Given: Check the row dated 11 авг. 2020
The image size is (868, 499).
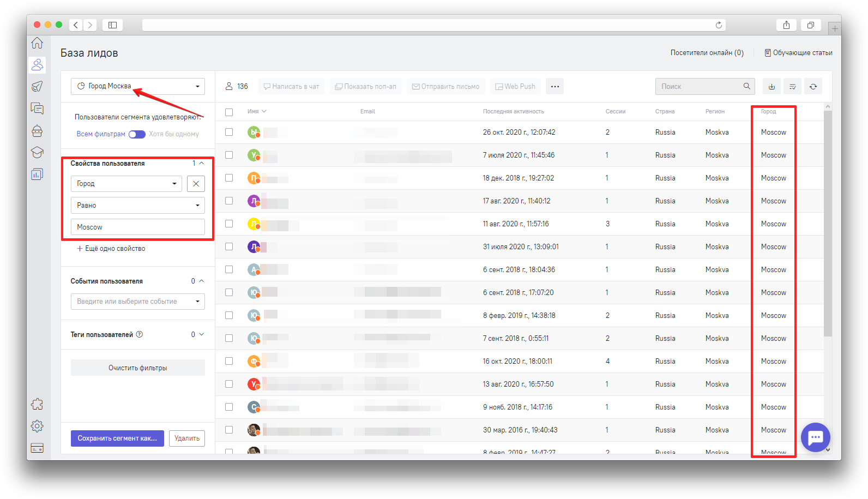Looking at the screenshot, I should (x=229, y=224).
